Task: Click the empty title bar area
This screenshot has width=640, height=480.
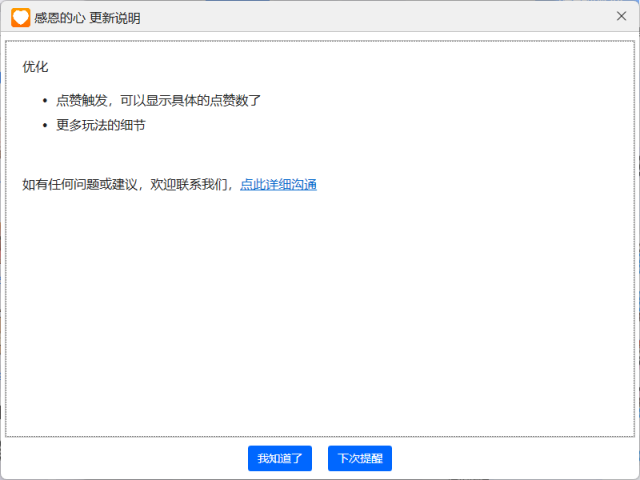Action: pyautogui.click(x=380, y=17)
